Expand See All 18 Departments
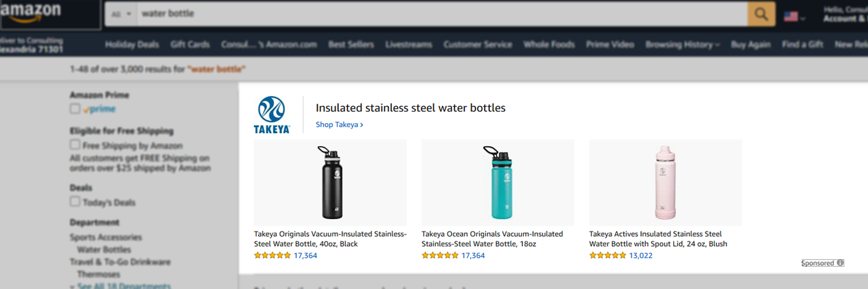Image resolution: width=868 pixels, height=289 pixels. (123, 285)
